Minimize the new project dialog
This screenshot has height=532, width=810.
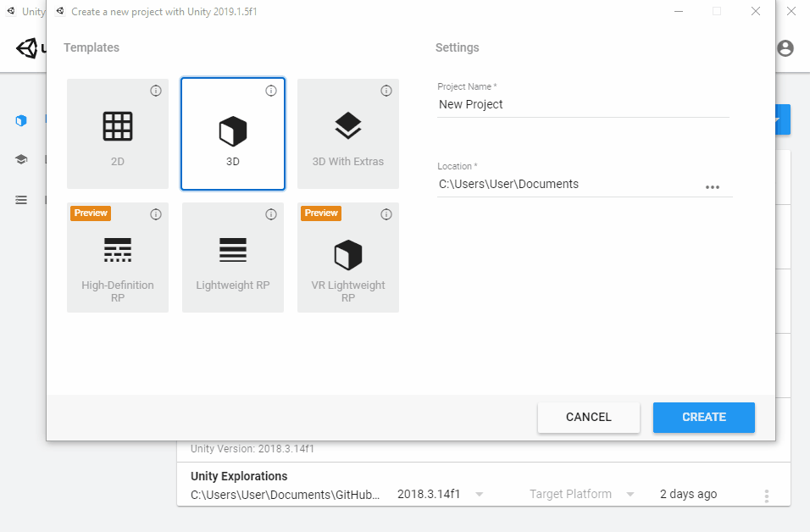(x=679, y=11)
